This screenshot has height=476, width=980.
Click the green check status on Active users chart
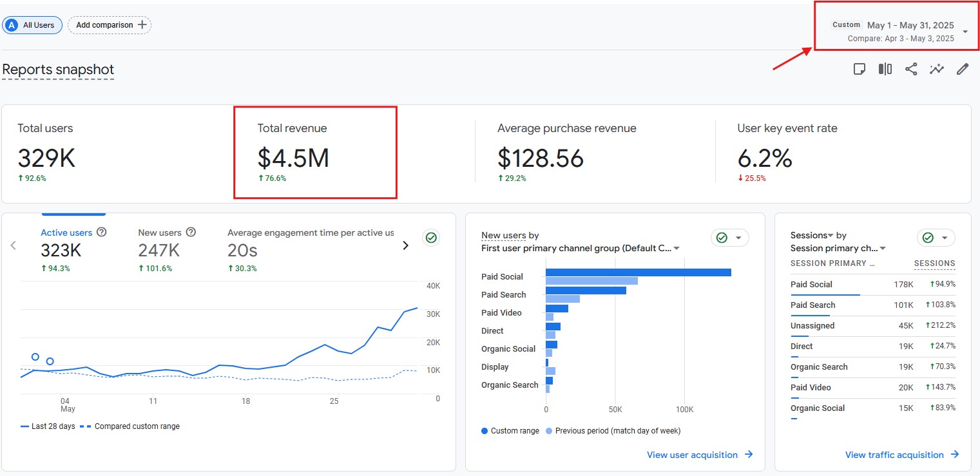(432, 238)
